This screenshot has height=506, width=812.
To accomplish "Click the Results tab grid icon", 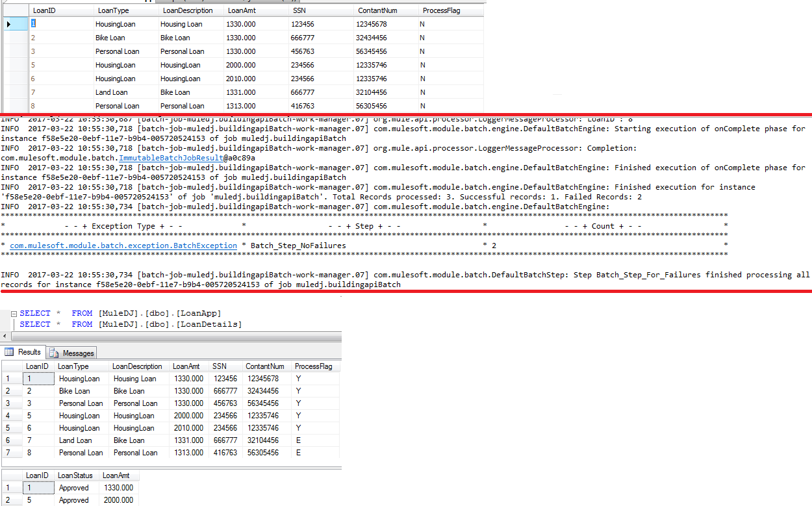I will [x=10, y=352].
